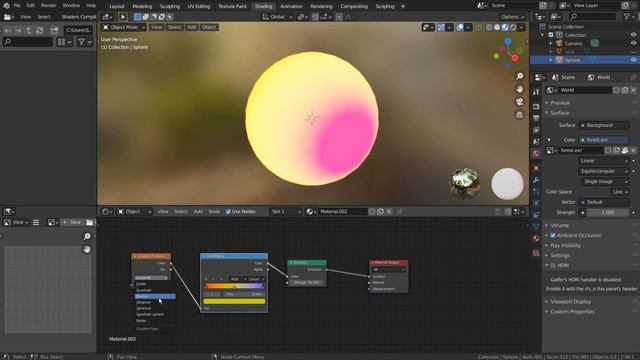Select wireframe viewport shading mode

[x=489, y=27]
